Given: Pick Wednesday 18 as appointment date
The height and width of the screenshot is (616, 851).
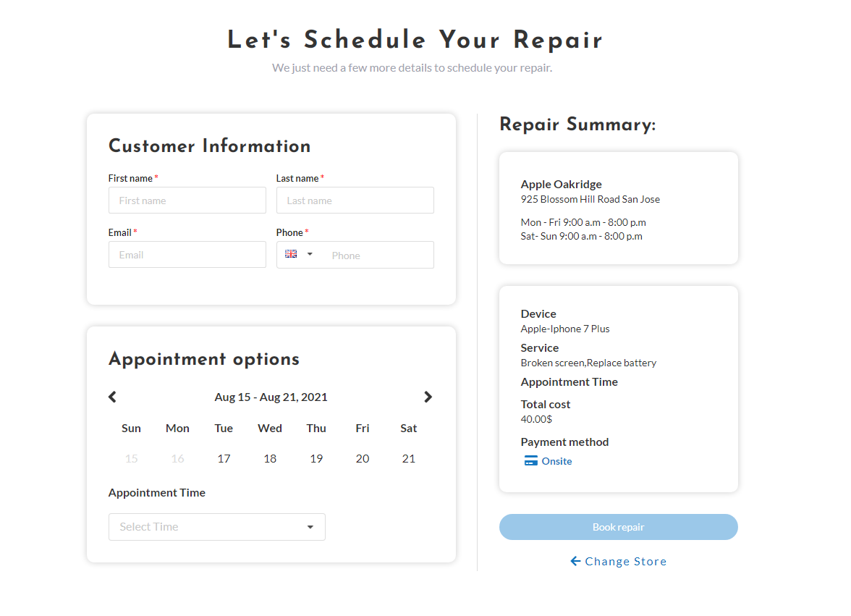Looking at the screenshot, I should (270, 458).
